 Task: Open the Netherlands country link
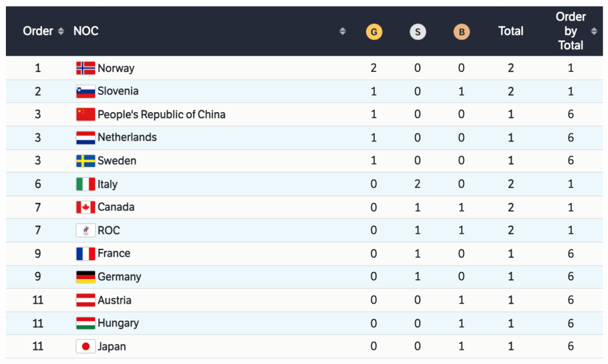127,137
